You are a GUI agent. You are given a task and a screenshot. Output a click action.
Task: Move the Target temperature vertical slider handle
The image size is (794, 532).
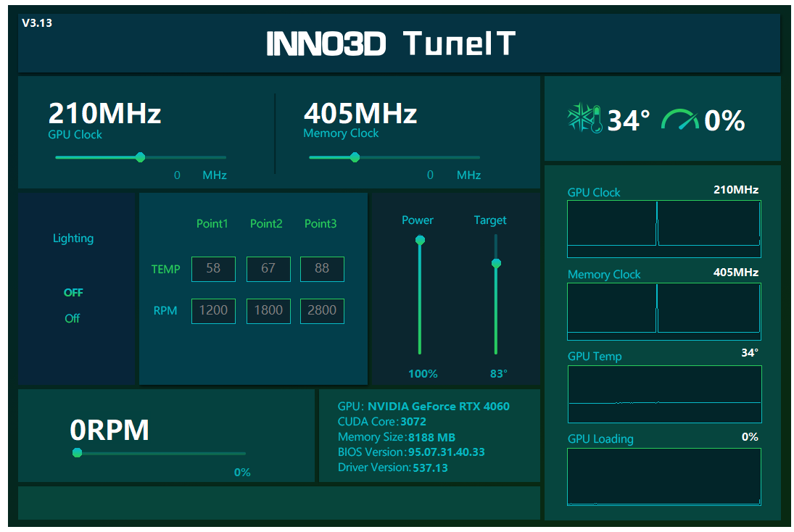pos(496,263)
